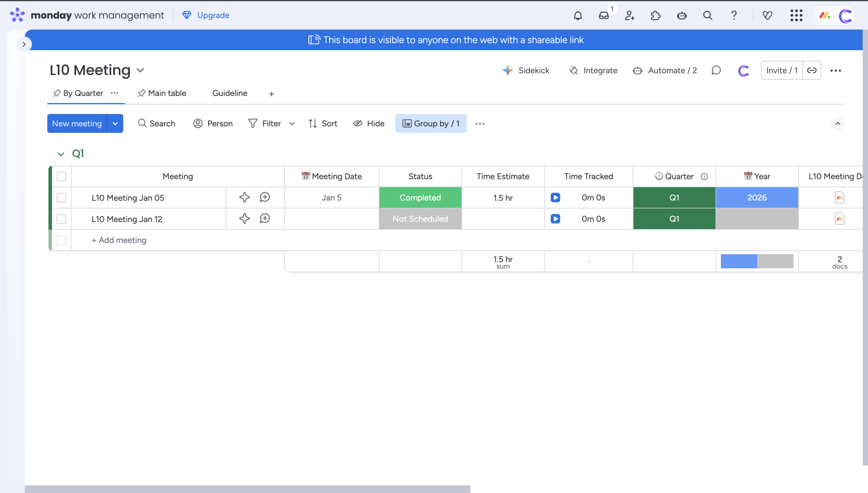Open the notifications bell
The height and width of the screenshot is (493, 868).
click(578, 16)
